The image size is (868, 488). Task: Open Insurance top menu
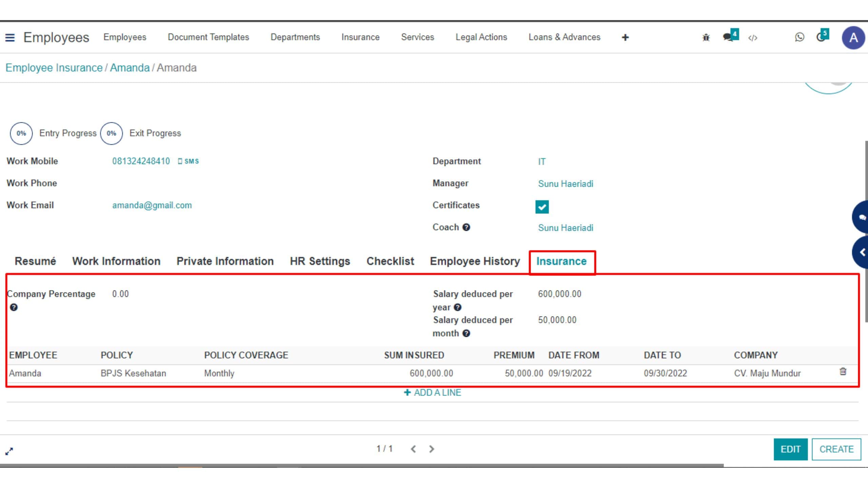[360, 37]
